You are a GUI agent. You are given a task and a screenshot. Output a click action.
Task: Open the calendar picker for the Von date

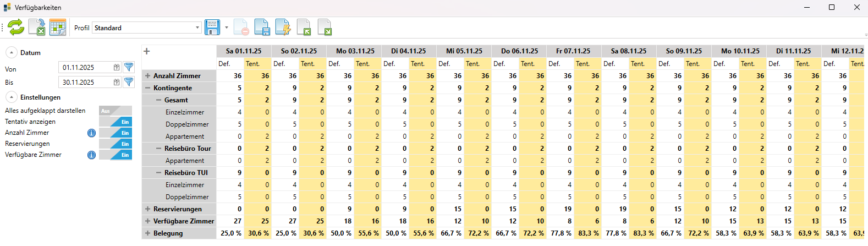(117, 67)
